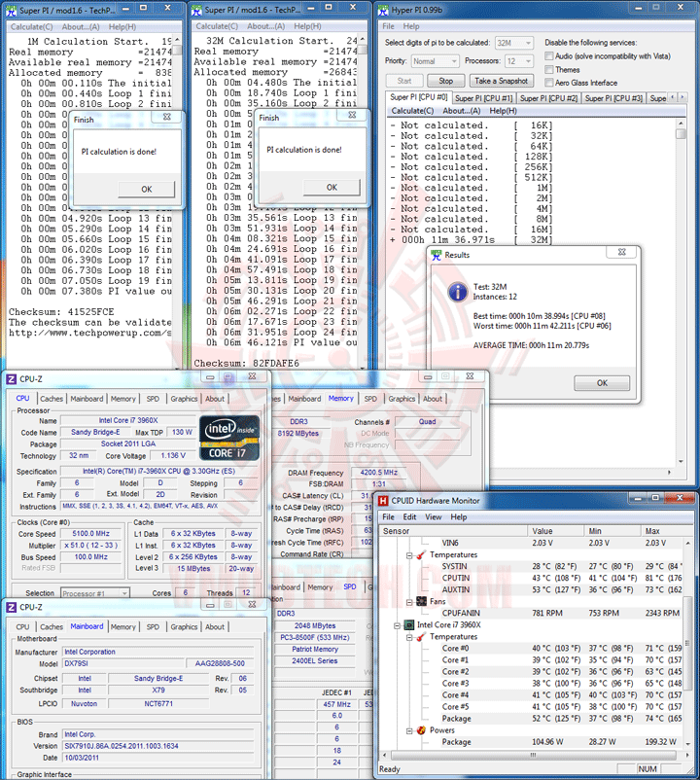Click the 1M Super PI window title icon
This screenshot has height=780, width=700.
pos(12,10)
